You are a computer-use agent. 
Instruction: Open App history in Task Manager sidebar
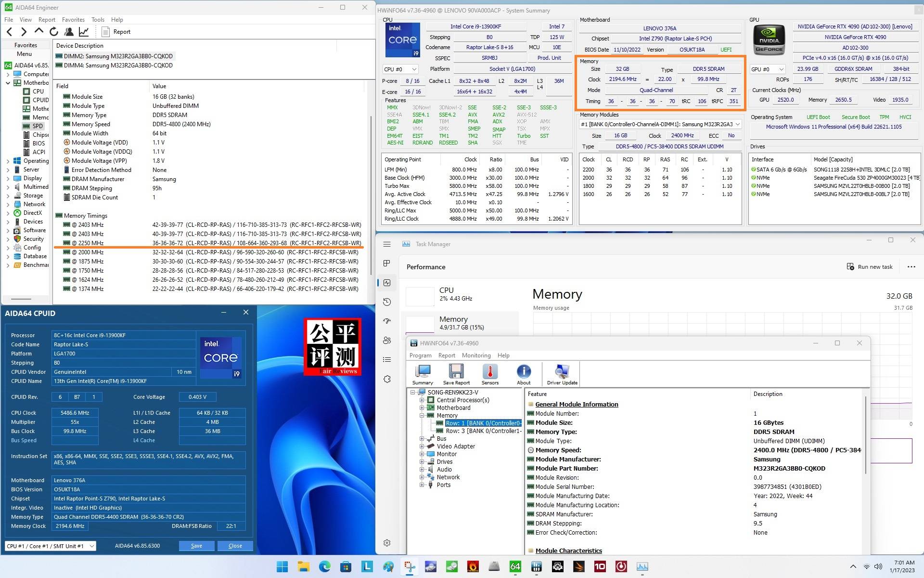387,302
